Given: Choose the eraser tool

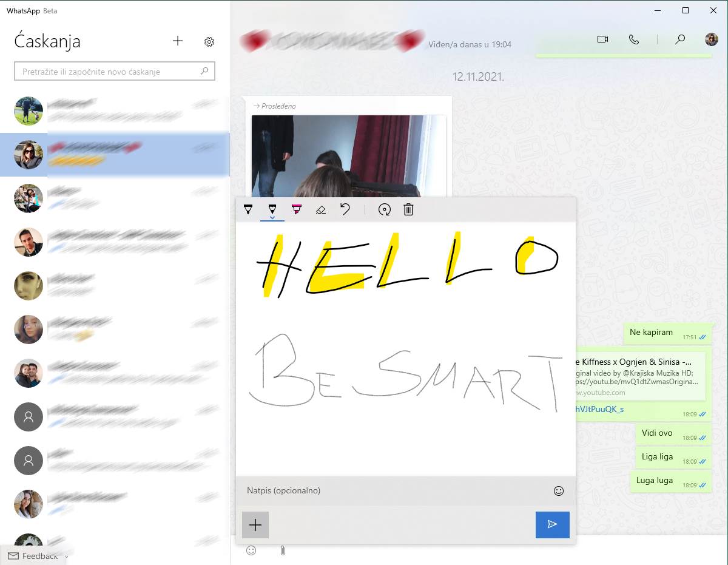Looking at the screenshot, I should pyautogui.click(x=321, y=210).
